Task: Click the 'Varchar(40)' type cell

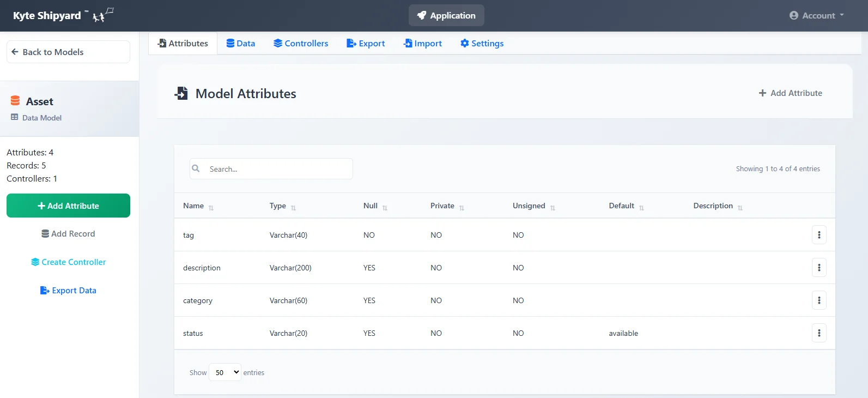Action: click(x=288, y=235)
